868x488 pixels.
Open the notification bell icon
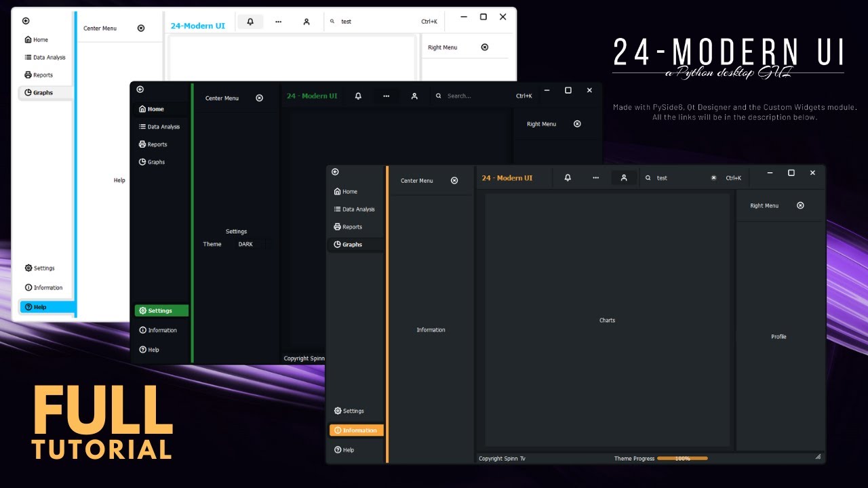[568, 178]
